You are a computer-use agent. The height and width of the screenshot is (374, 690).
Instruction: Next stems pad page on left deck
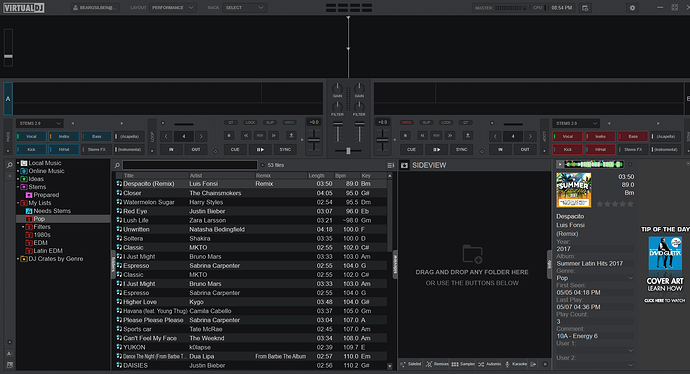[122, 124]
